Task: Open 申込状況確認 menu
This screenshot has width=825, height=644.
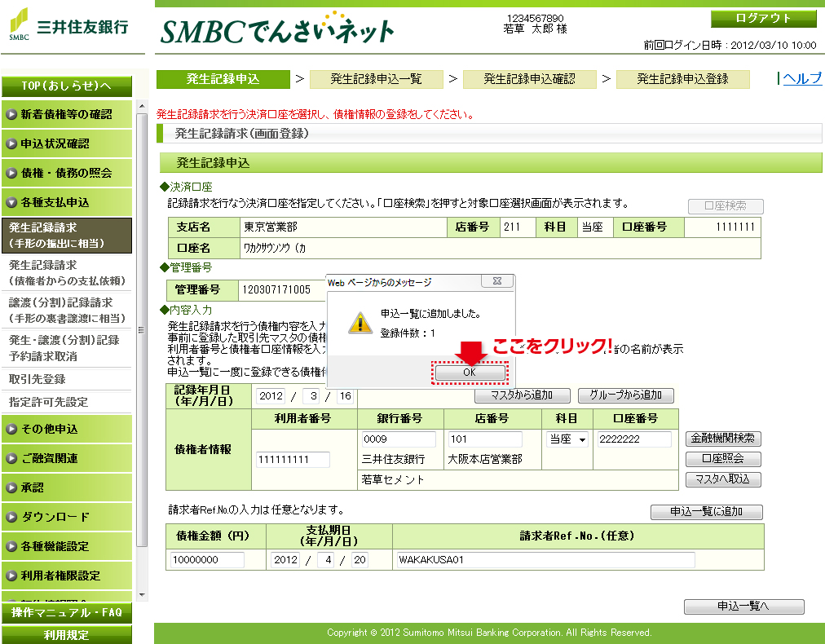Action: point(67,143)
